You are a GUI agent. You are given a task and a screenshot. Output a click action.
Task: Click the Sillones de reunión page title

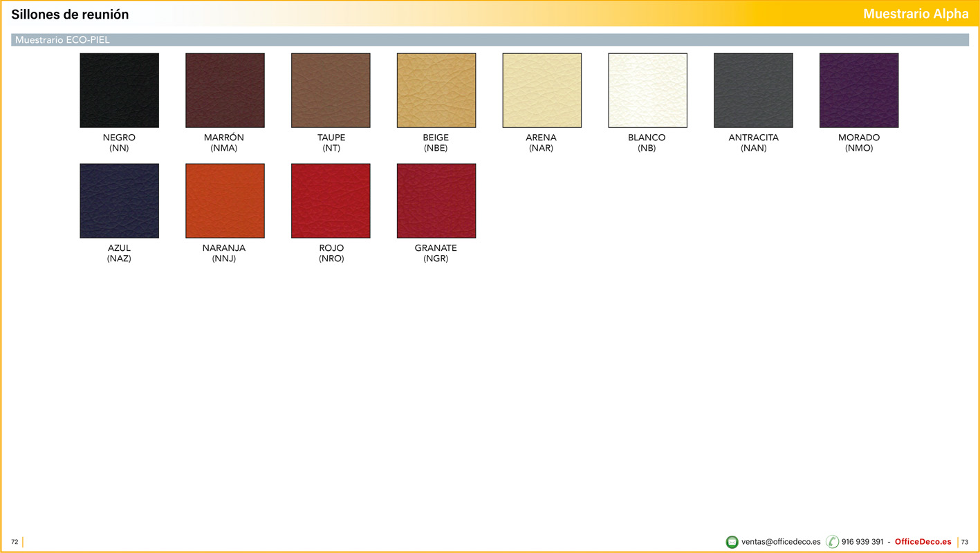(70, 15)
